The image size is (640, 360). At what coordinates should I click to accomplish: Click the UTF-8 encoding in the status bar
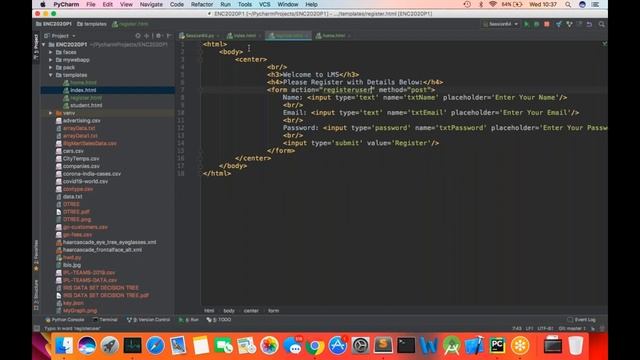coord(545,329)
